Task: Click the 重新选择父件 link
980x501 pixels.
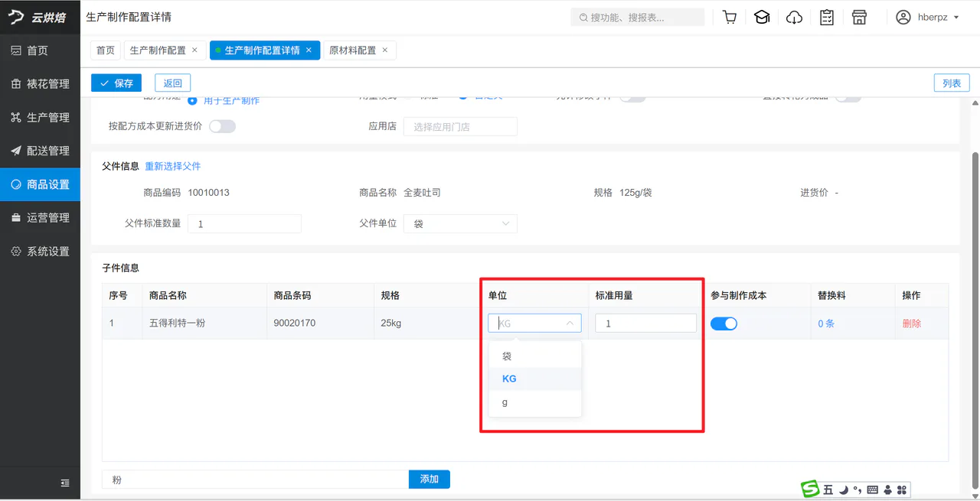Action: coord(173,166)
